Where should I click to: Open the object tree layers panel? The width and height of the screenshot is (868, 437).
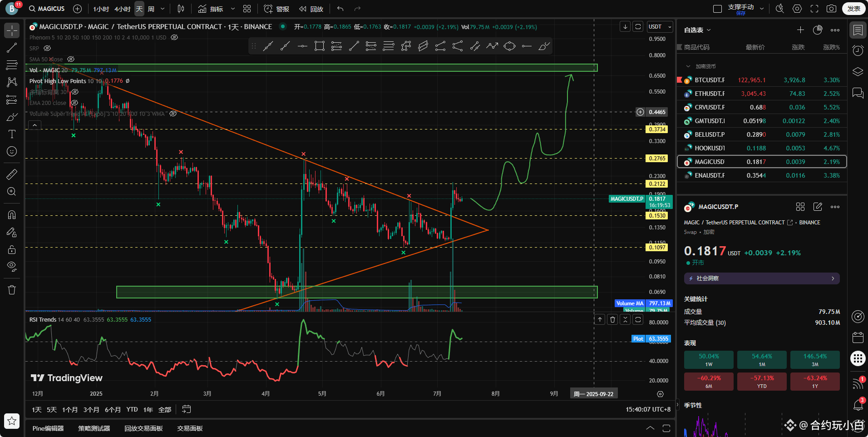point(858,72)
